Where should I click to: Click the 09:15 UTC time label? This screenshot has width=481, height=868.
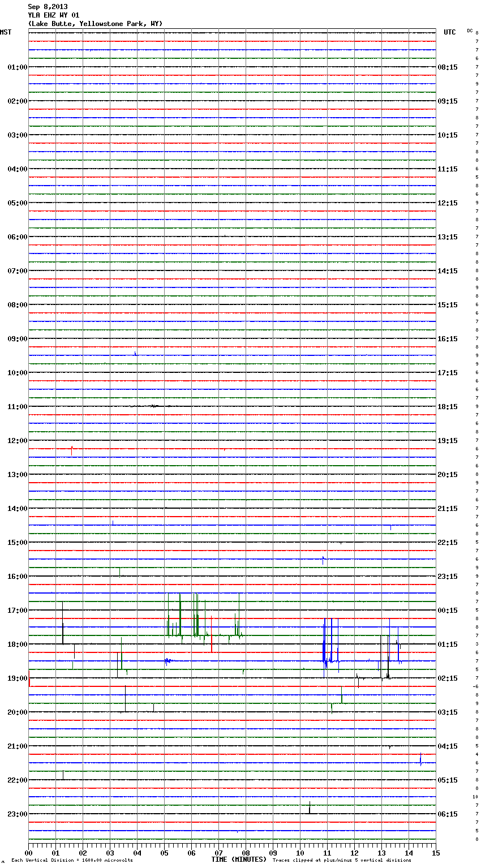(x=448, y=101)
